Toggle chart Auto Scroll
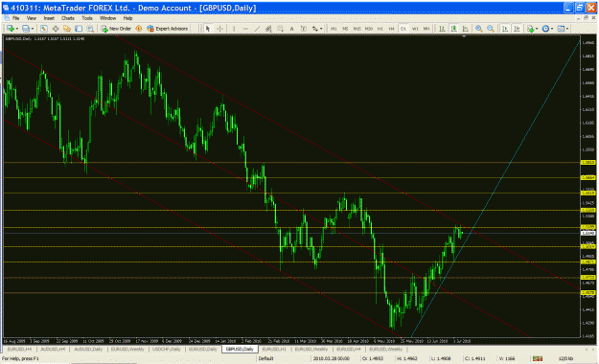This screenshot has width=599, height=364. click(x=505, y=29)
